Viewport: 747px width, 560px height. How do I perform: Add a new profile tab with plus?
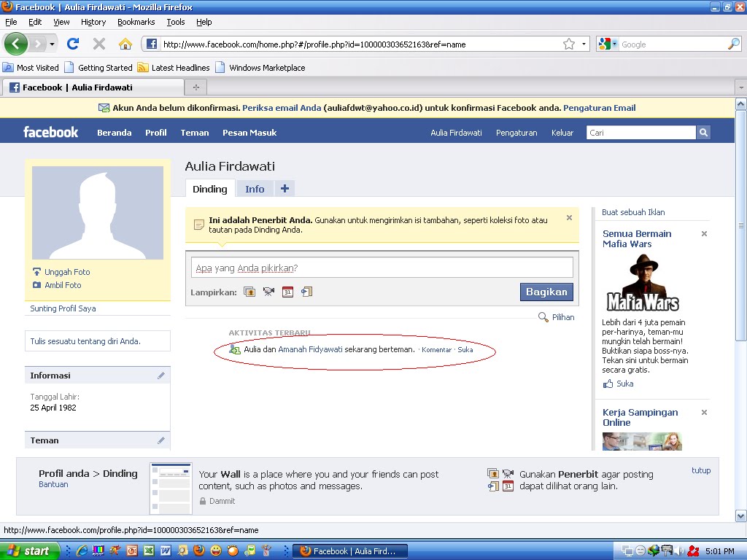point(285,189)
